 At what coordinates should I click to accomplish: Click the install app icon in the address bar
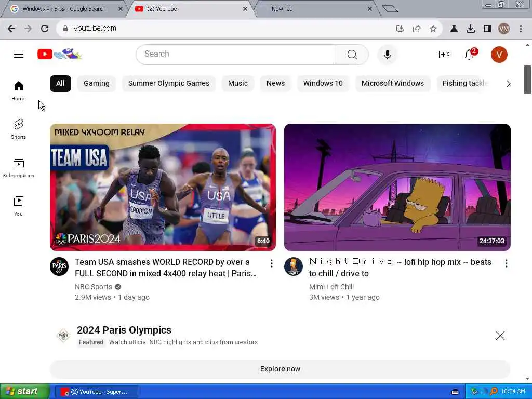point(400,29)
